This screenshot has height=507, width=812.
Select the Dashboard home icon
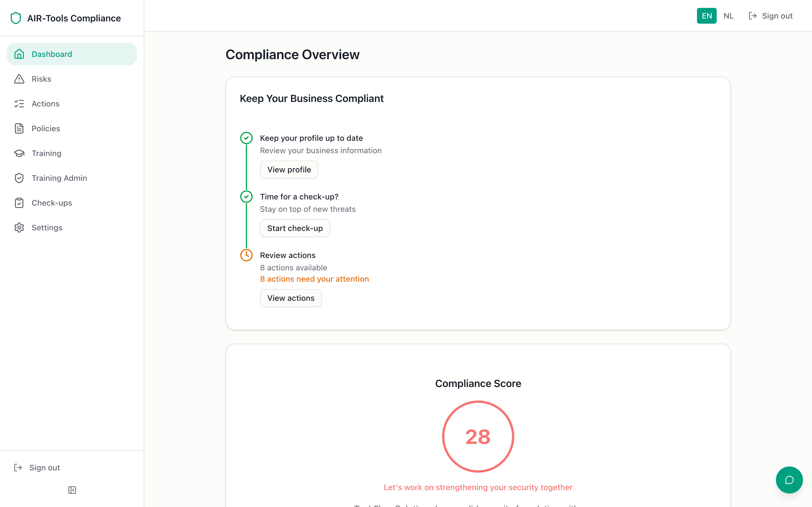tap(19, 54)
